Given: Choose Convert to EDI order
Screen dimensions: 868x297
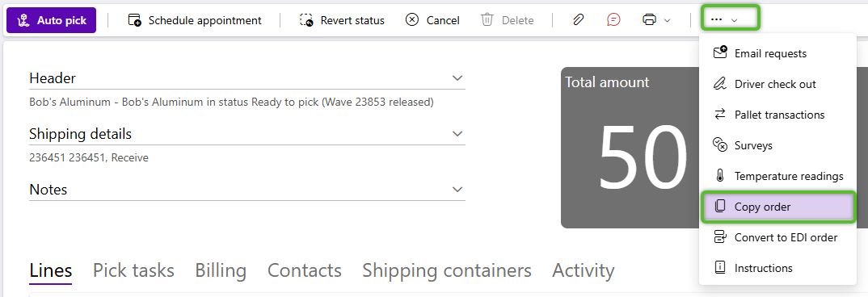Looking at the screenshot, I should click(777, 237).
